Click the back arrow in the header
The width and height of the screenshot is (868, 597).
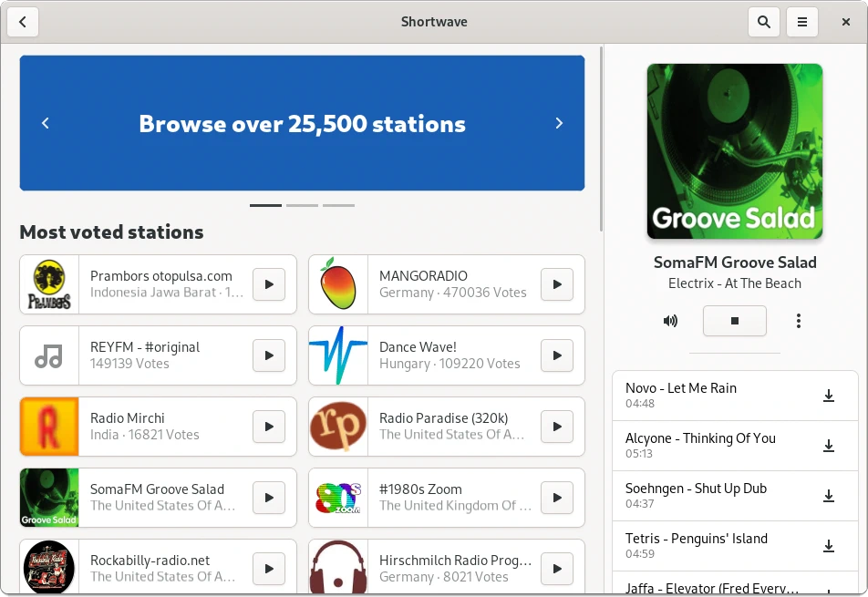tap(23, 22)
